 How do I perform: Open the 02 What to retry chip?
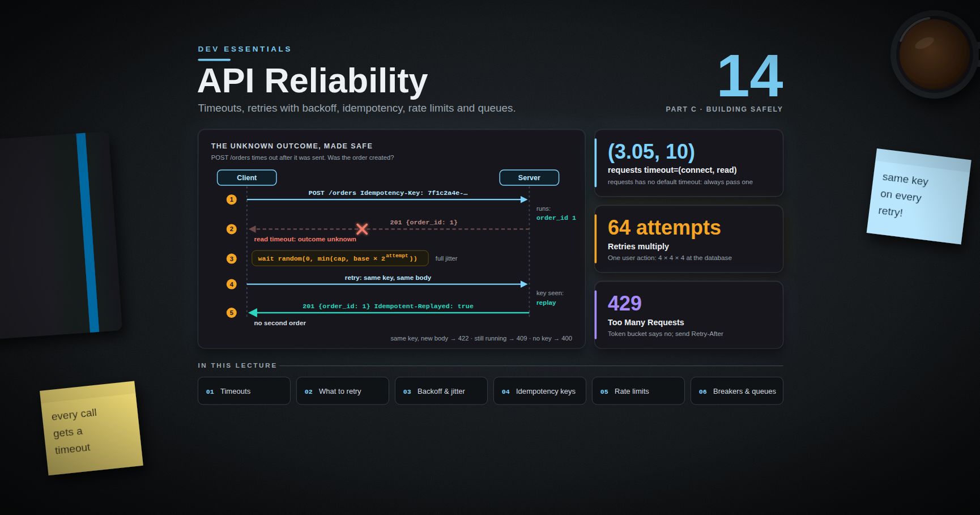click(x=343, y=391)
